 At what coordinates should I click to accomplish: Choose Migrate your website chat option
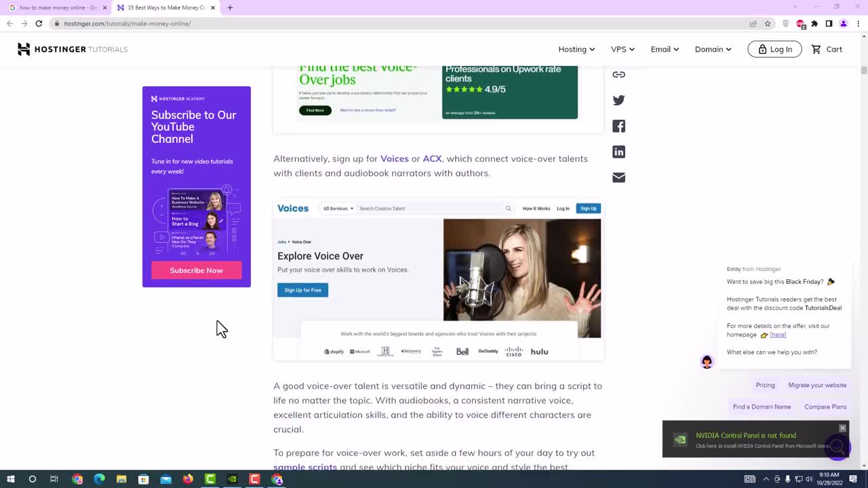[817, 385]
